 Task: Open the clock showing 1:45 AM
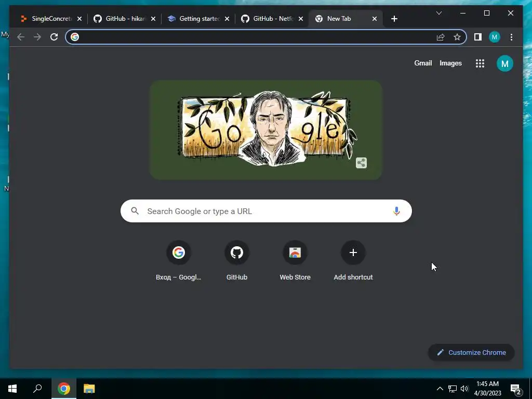(487, 389)
